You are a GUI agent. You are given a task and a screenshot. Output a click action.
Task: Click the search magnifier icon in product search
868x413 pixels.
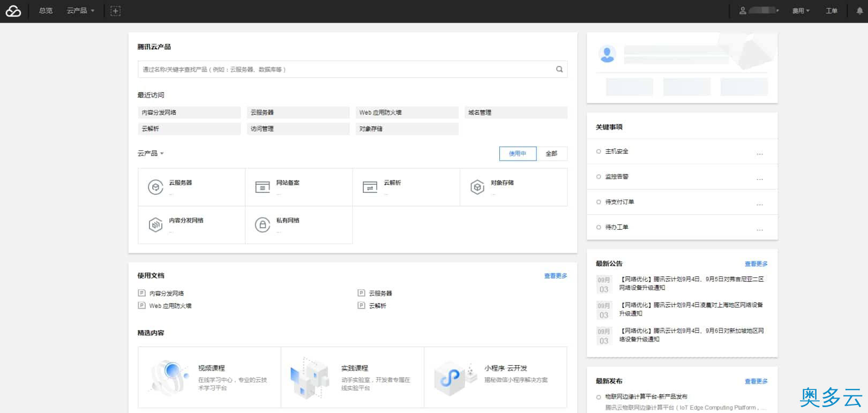click(559, 69)
